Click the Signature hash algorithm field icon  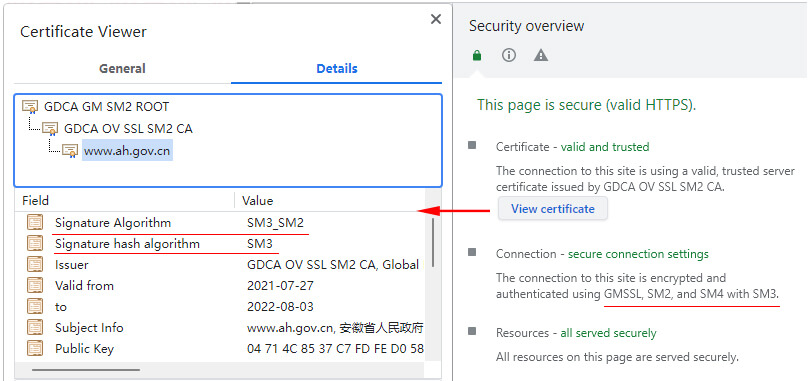coord(35,244)
